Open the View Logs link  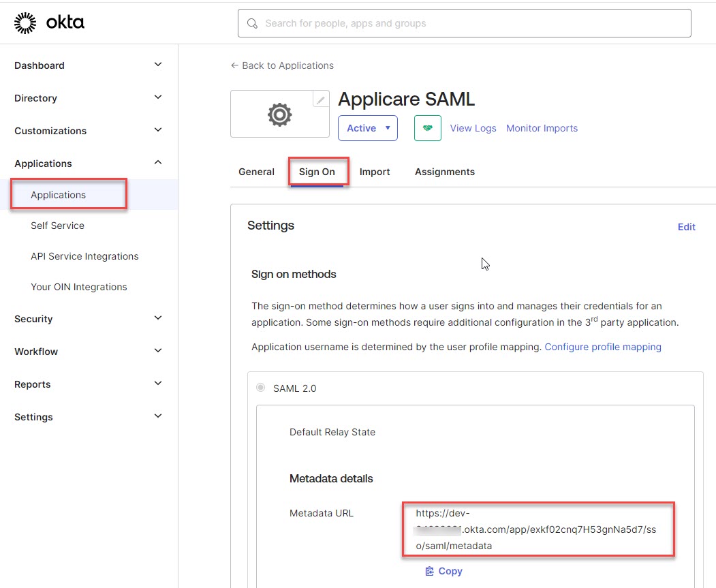(473, 128)
